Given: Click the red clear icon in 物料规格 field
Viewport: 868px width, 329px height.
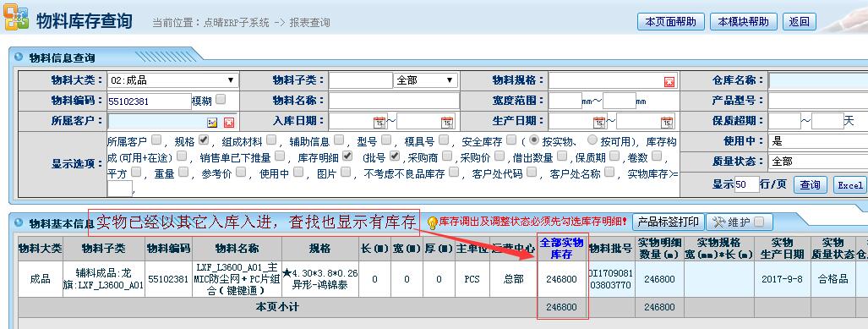Looking at the screenshot, I should pyautogui.click(x=669, y=82).
